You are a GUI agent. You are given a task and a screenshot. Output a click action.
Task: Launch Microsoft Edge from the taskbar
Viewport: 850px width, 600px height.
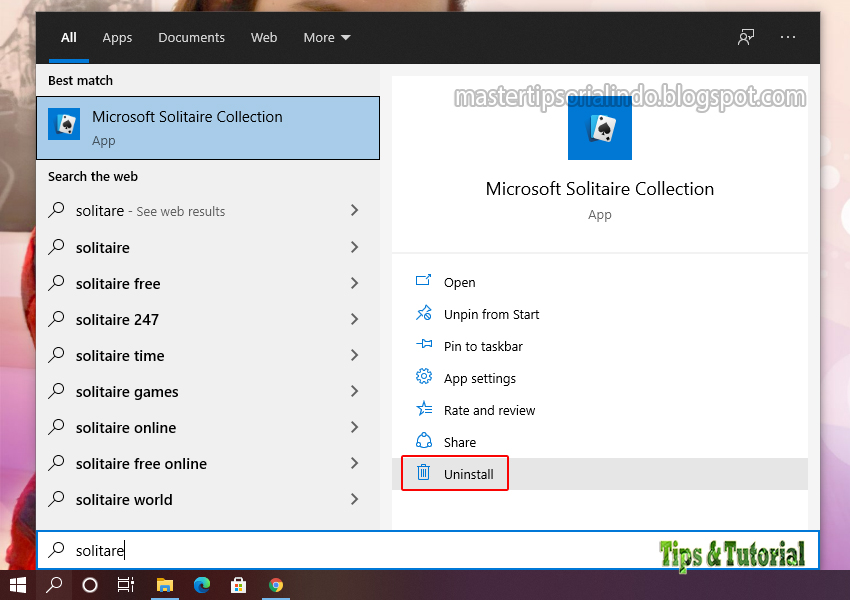(x=202, y=585)
